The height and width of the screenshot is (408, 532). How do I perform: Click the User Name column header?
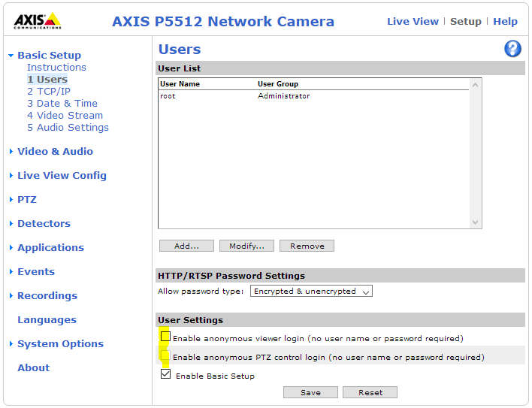[180, 83]
